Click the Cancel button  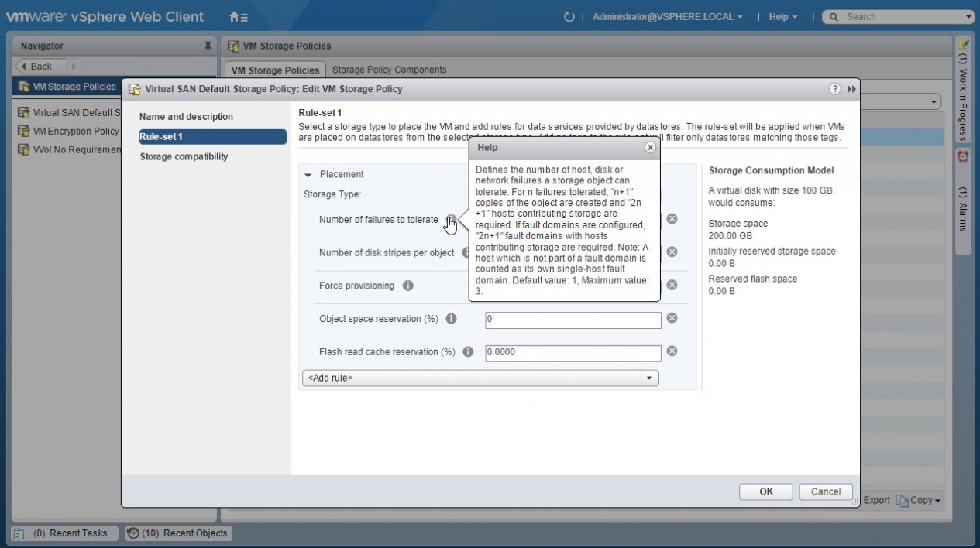[x=826, y=491]
